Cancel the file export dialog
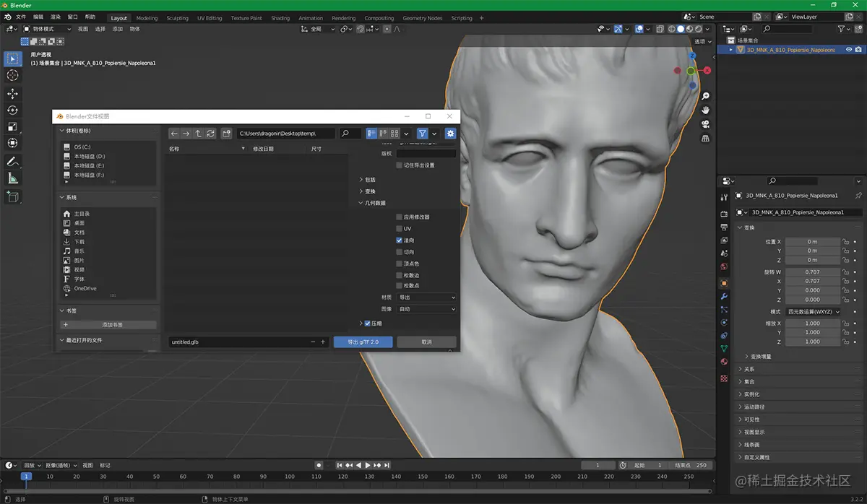 tap(426, 341)
